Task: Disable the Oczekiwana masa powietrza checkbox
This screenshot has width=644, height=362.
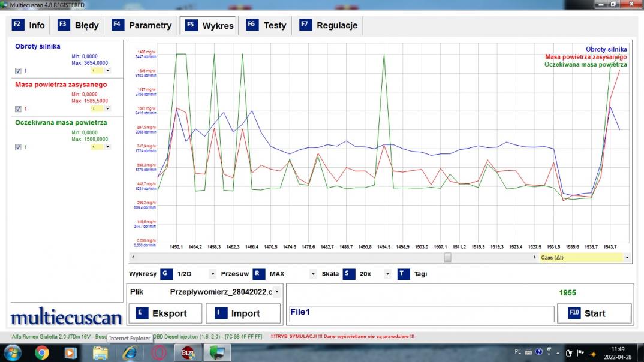Action: pyautogui.click(x=18, y=147)
